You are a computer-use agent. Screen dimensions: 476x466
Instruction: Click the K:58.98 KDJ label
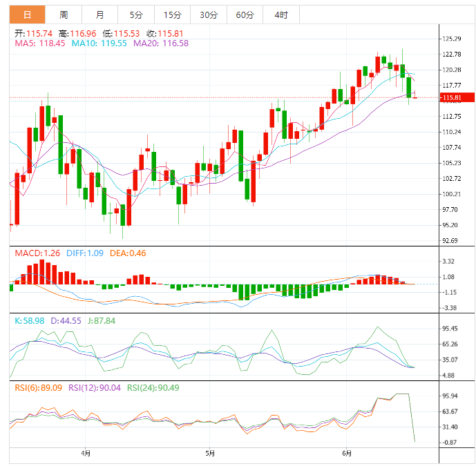[x=30, y=321]
